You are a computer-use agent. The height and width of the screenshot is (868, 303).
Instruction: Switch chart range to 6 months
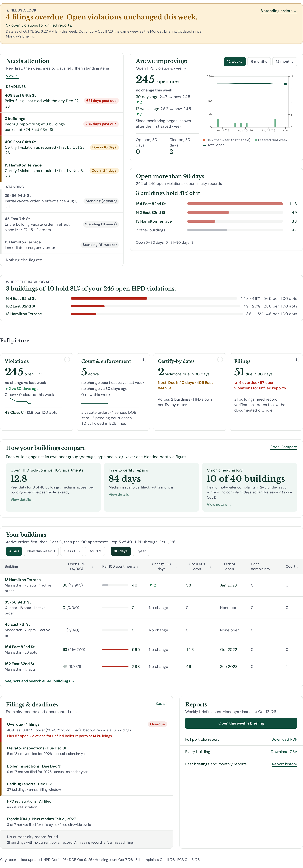tap(259, 61)
